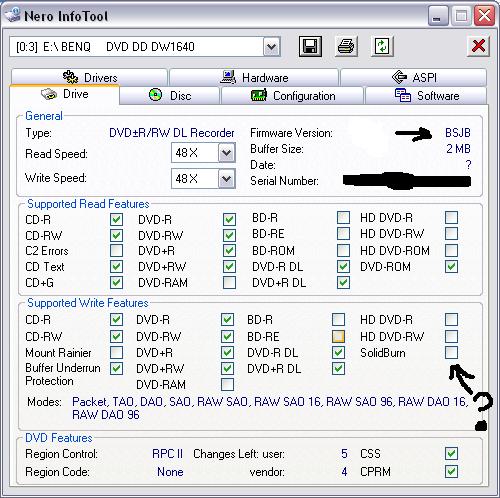500x498 pixels.
Task: Toggle Buffer Underrun Protection checkbox
Action: click(x=116, y=368)
